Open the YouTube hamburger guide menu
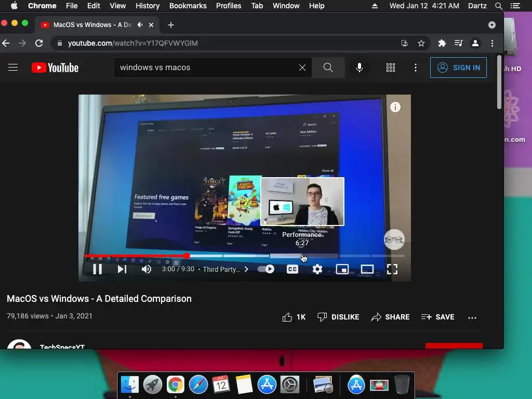This screenshot has height=399, width=532. coord(13,67)
